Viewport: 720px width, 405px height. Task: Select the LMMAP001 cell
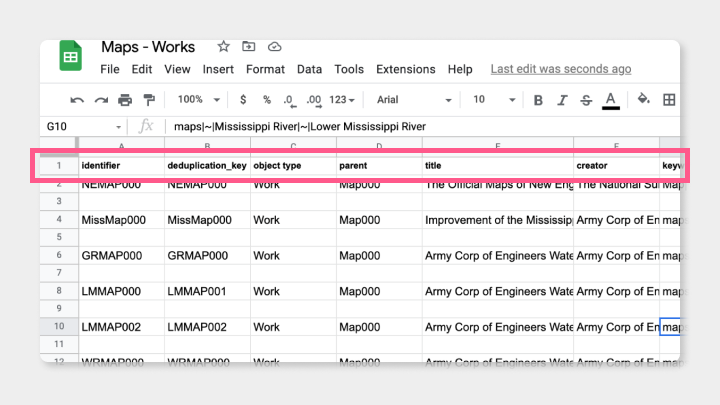point(208,291)
